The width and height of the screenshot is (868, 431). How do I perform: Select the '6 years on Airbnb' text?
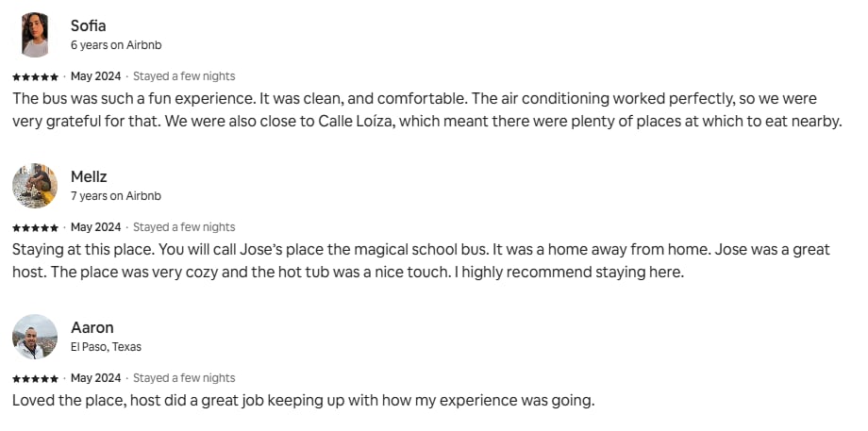point(116,45)
